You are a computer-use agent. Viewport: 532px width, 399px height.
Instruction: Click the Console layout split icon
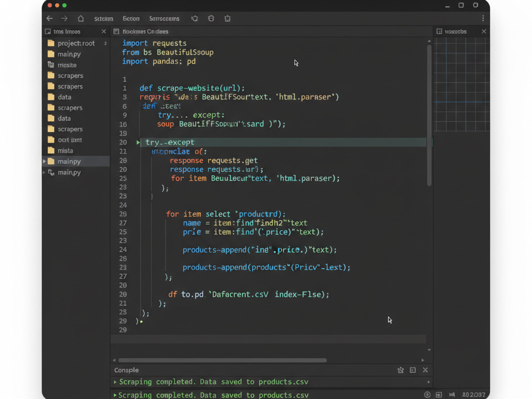pyautogui.click(x=413, y=370)
